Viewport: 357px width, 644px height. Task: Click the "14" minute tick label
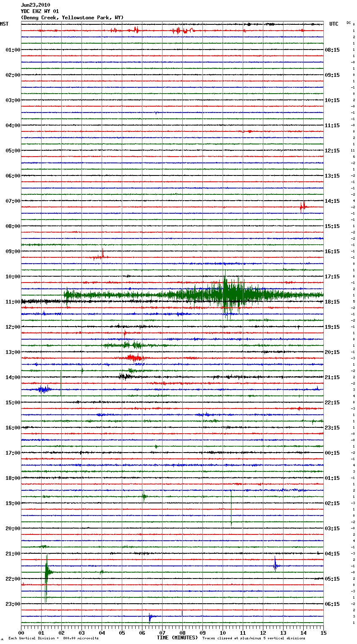(x=304, y=633)
